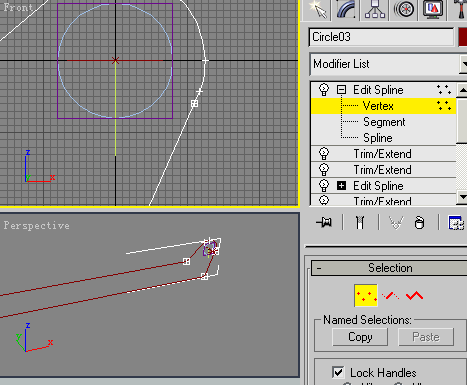Collapse the Selection rollout header
Screen dimensions: 467x385
(389, 268)
